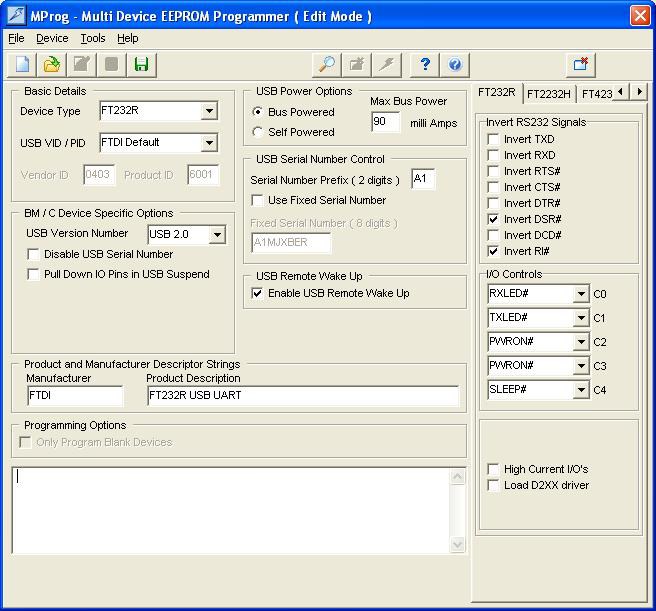
Task: Click the New template toolbar icon
Action: point(22,65)
